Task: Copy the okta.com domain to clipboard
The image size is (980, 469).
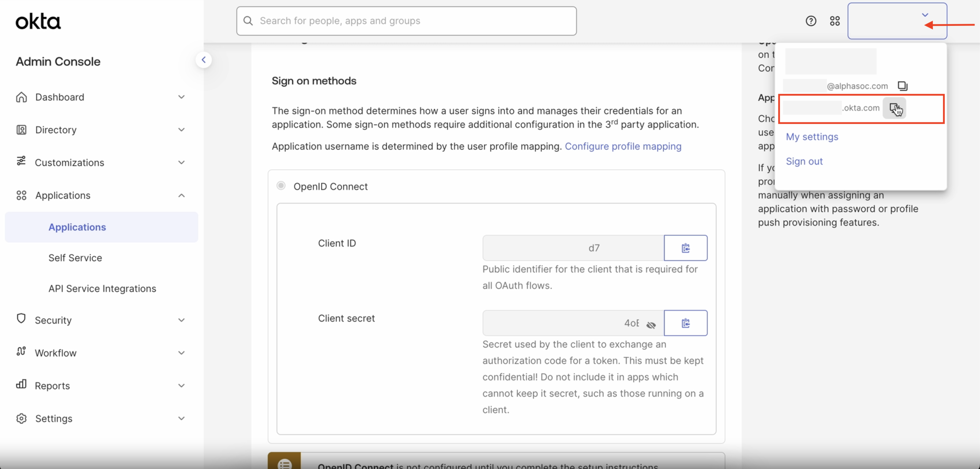Action: pyautogui.click(x=894, y=108)
